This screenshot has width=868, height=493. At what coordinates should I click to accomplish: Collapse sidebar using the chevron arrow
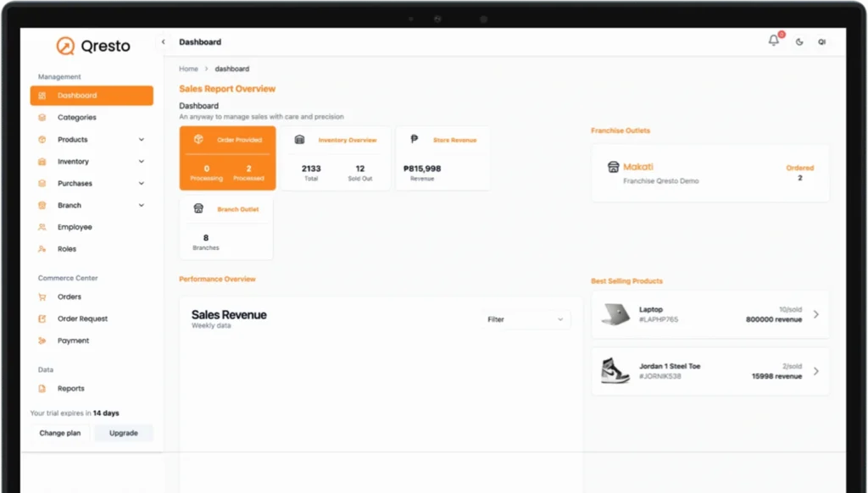(x=164, y=42)
